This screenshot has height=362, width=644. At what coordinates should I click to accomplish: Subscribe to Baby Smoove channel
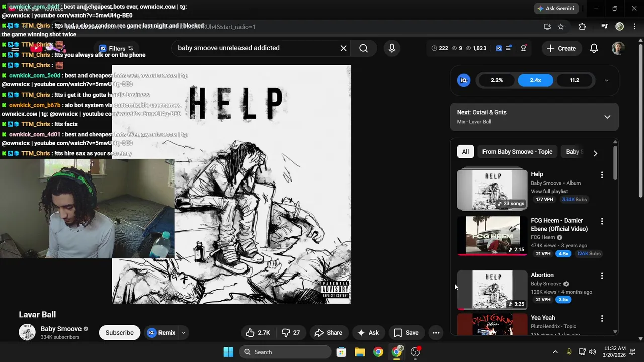coord(119,333)
